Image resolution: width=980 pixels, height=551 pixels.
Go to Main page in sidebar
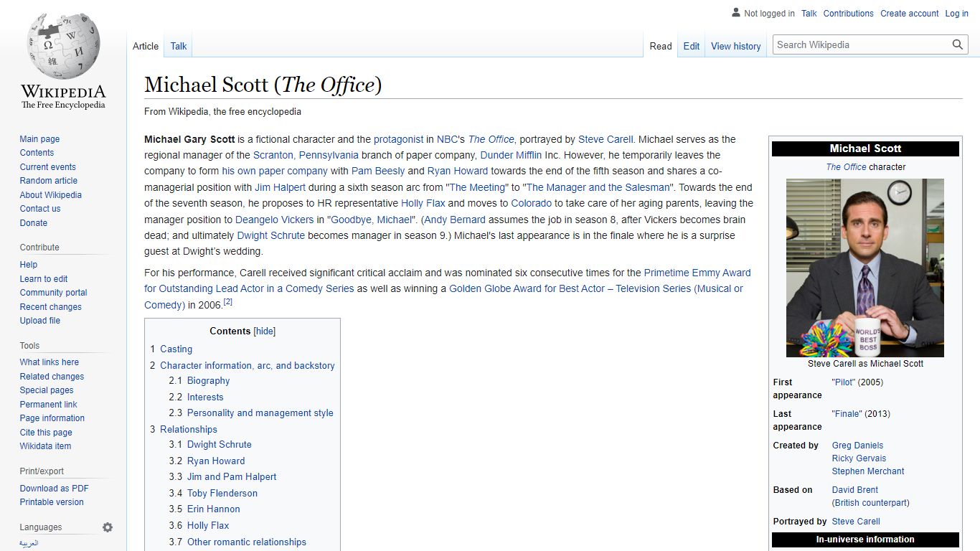click(39, 139)
